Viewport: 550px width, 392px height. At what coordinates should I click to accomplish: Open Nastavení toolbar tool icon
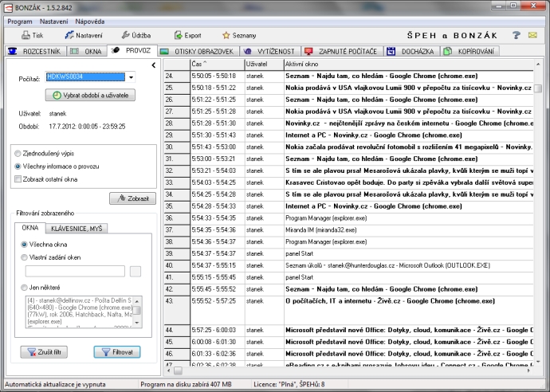pyautogui.click(x=69, y=35)
